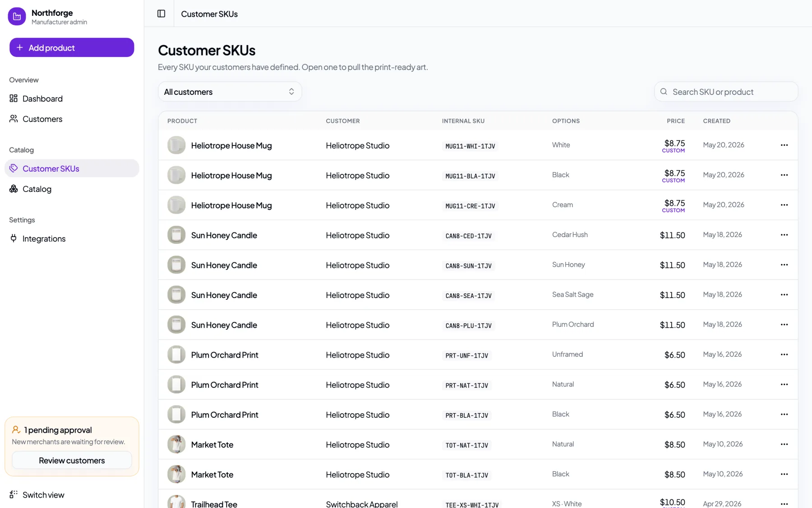The width and height of the screenshot is (812, 508).
Task: Click the Customer SKUs breadcrumb title
Action: [209, 14]
